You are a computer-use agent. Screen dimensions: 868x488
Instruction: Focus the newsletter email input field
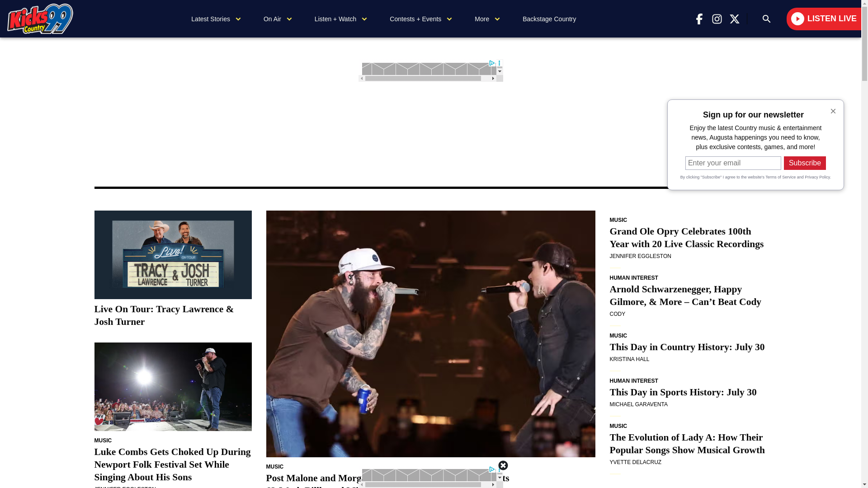(733, 163)
